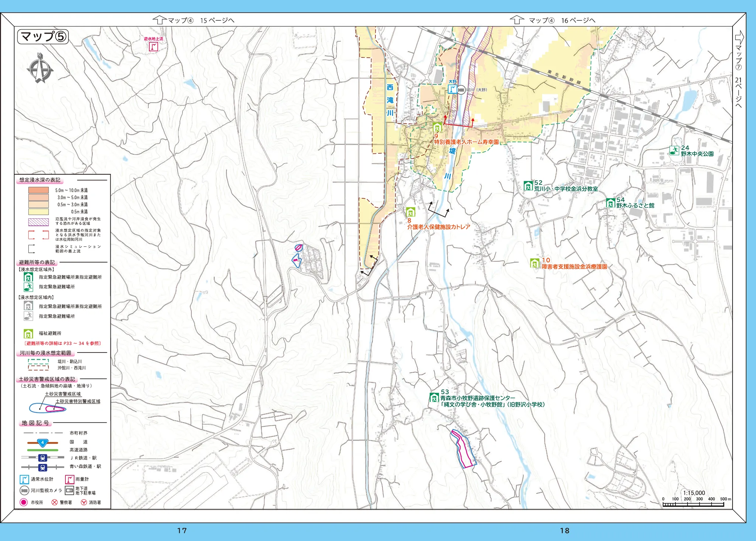The height and width of the screenshot is (541, 756).
Task: Click the 避難所等の表記 legend heading
Action: point(37,262)
